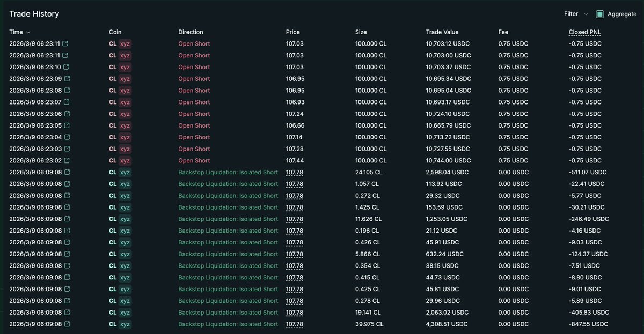Click external link icon beside 06:23:05 timestamp
The width and height of the screenshot is (644, 334).
pyautogui.click(x=67, y=125)
